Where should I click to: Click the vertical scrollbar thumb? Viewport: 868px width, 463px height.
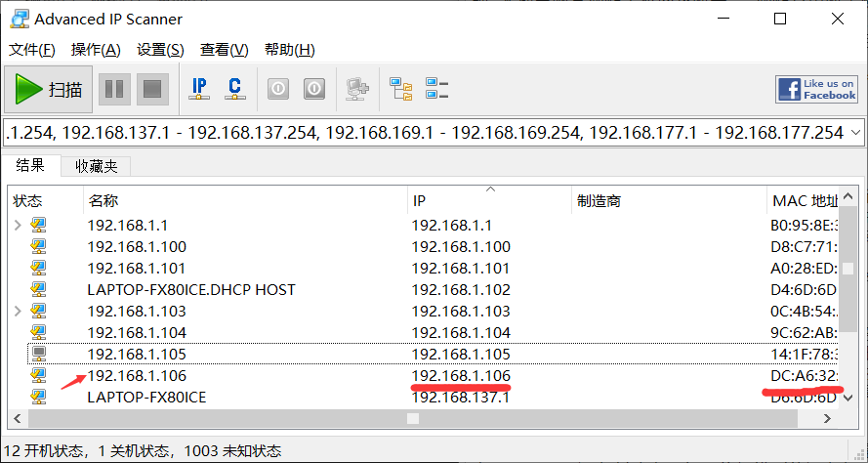tap(848, 269)
